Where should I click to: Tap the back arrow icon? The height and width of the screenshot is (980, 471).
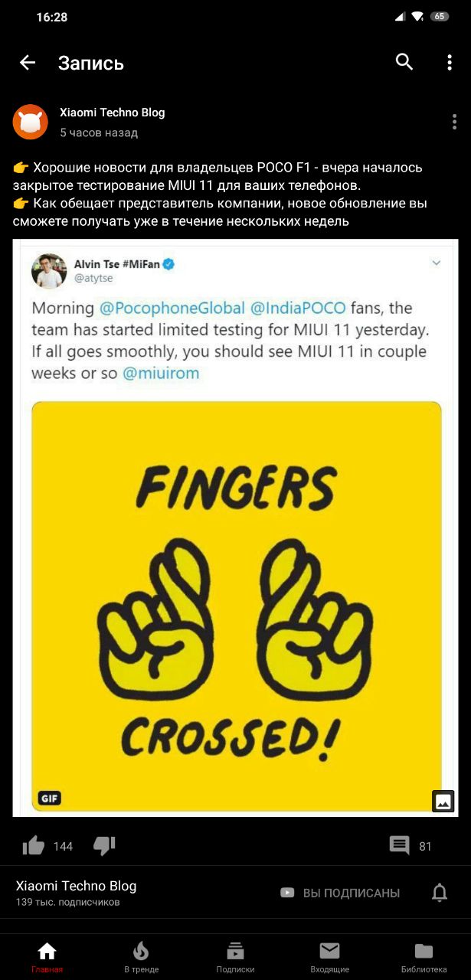point(28,63)
